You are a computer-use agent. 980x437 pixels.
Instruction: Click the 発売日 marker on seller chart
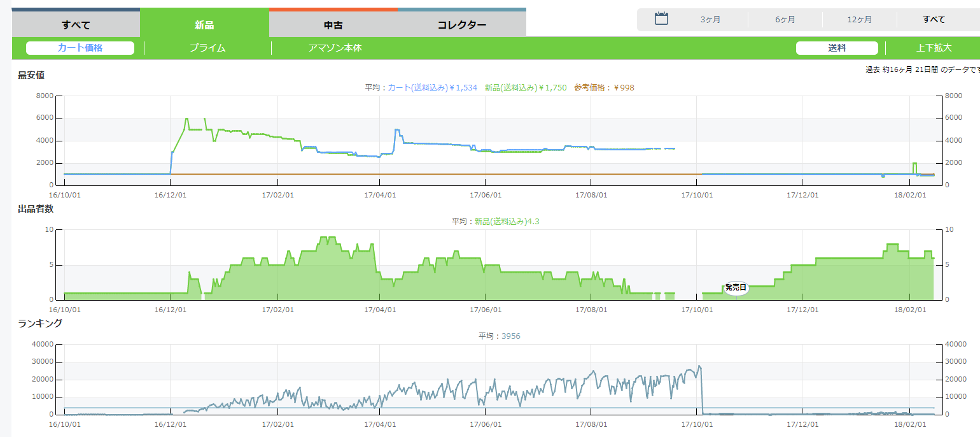pos(736,288)
